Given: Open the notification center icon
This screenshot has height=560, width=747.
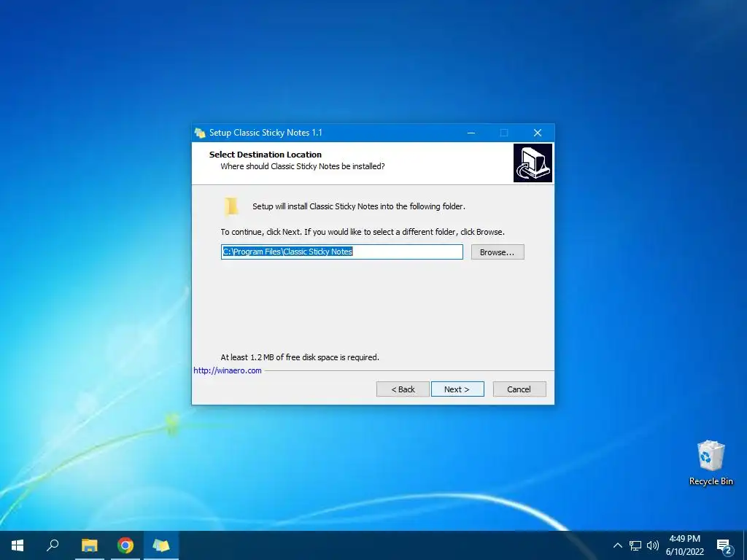Looking at the screenshot, I should point(724,547).
